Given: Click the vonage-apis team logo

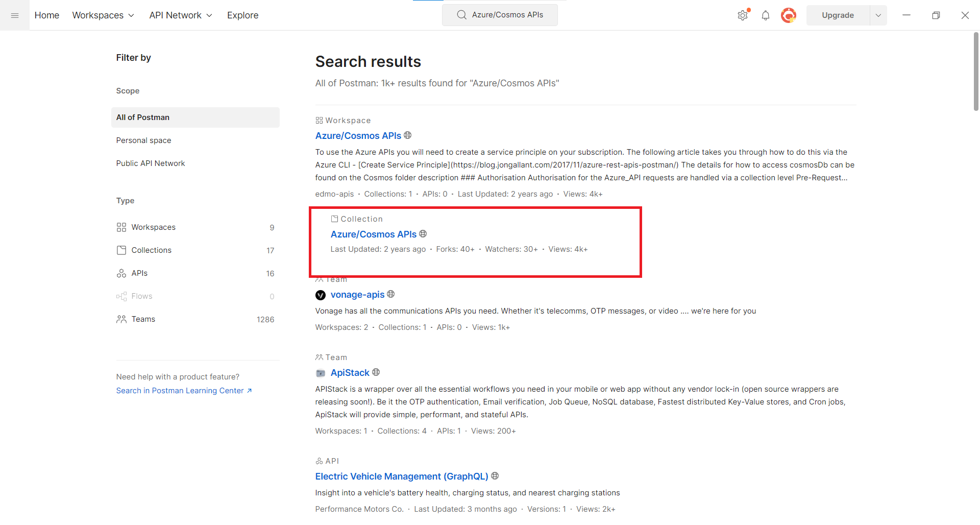Looking at the screenshot, I should [x=321, y=295].
